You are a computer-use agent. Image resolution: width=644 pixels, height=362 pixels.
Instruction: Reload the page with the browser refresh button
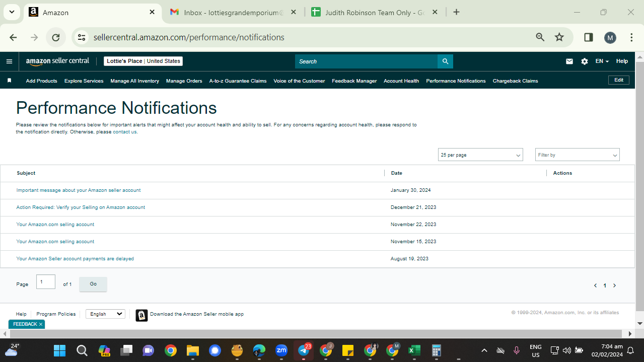pyautogui.click(x=56, y=37)
